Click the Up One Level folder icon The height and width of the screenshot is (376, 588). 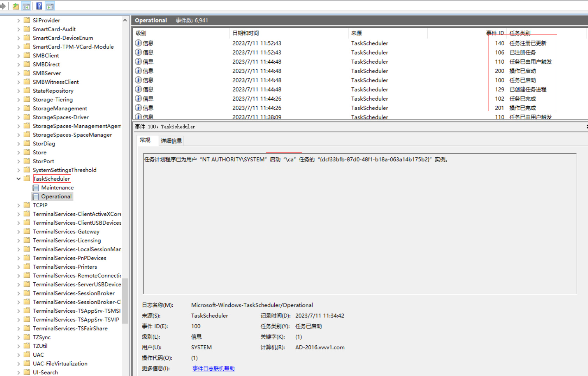[x=15, y=6]
